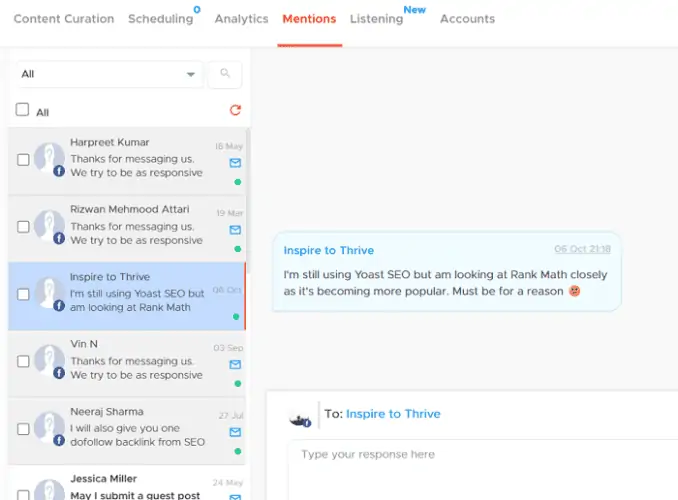Click the 18 May date label
Viewport: 678px width, 500px height.
pyautogui.click(x=229, y=146)
